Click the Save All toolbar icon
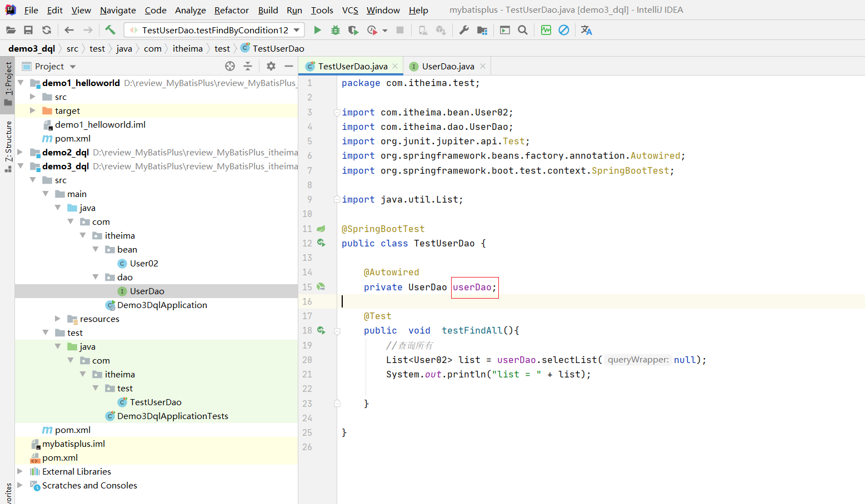Screen dimensions: 865x504 tap(28, 30)
